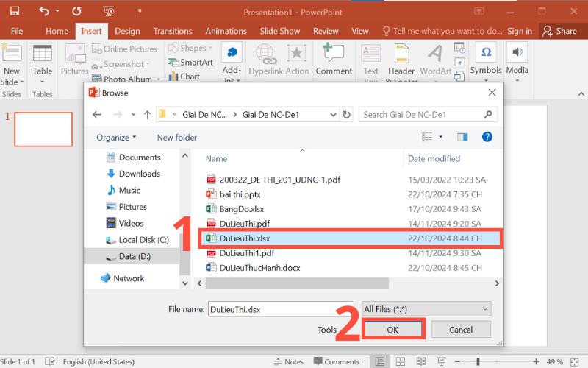The width and height of the screenshot is (588, 368).
Task: Select Local Disk (C:) in navigation pane
Action: click(143, 240)
